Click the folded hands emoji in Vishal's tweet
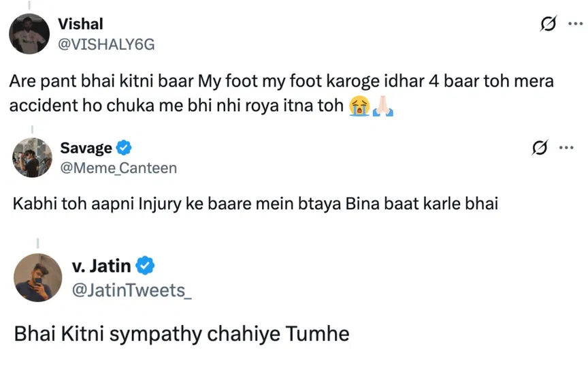Screen dimensions: 588x368 [382, 107]
